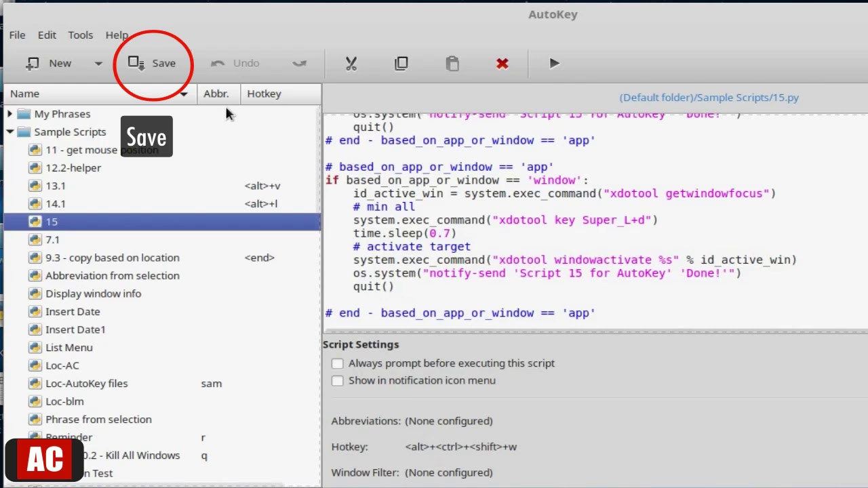The height and width of the screenshot is (488, 868).
Task: Click the Paste clipboard icon
Action: point(452,64)
